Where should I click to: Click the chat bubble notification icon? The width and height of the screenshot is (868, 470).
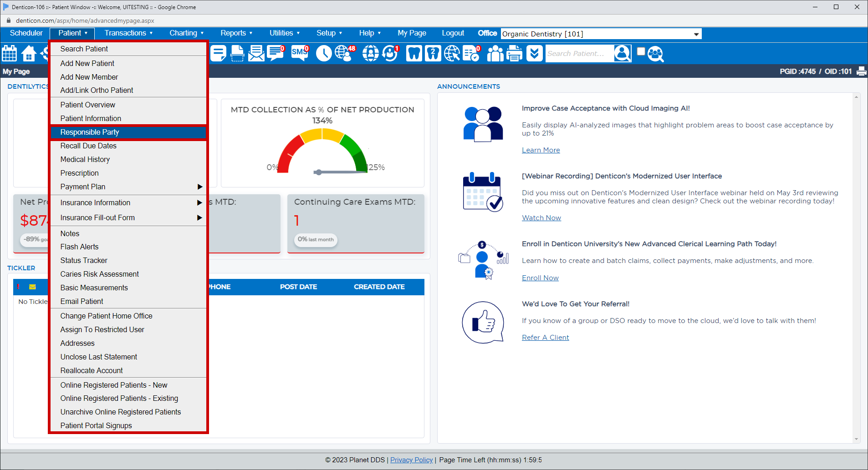[275, 53]
